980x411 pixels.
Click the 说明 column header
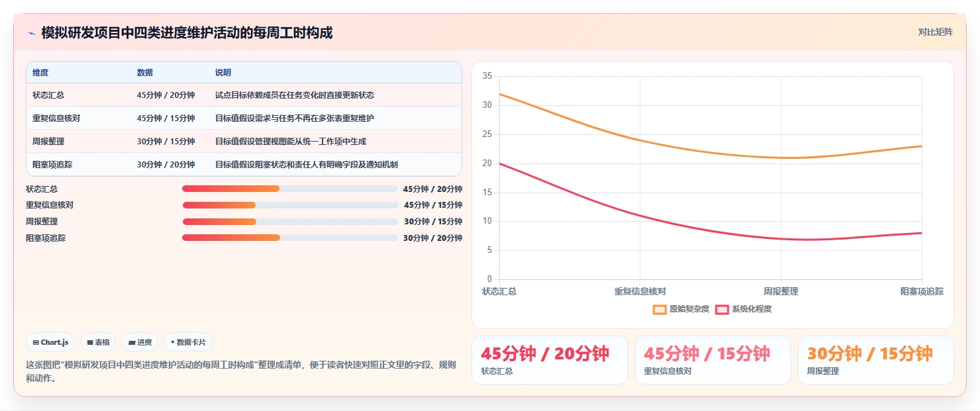tap(223, 73)
